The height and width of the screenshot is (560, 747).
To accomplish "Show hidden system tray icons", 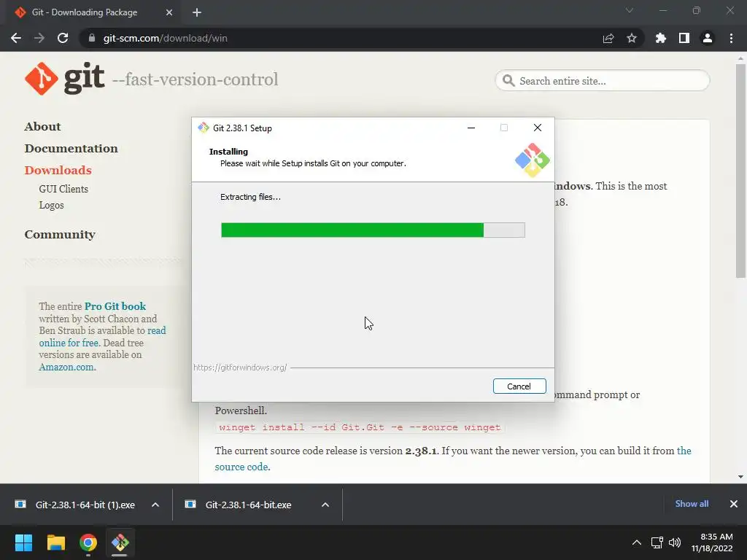I will tap(636, 542).
